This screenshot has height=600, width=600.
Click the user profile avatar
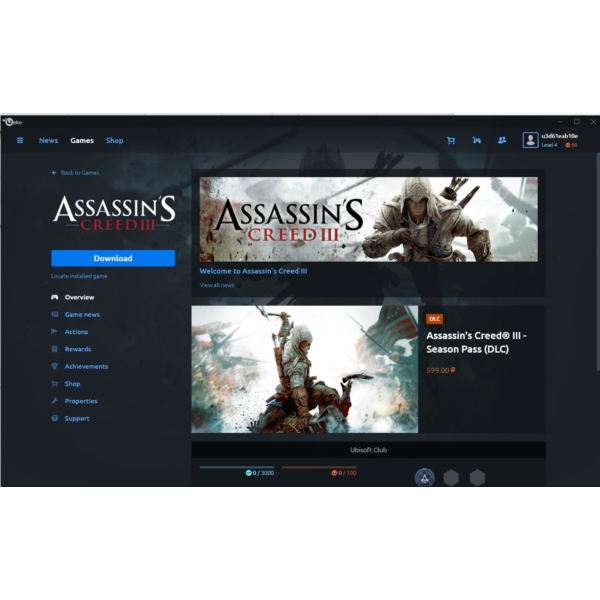(530, 140)
